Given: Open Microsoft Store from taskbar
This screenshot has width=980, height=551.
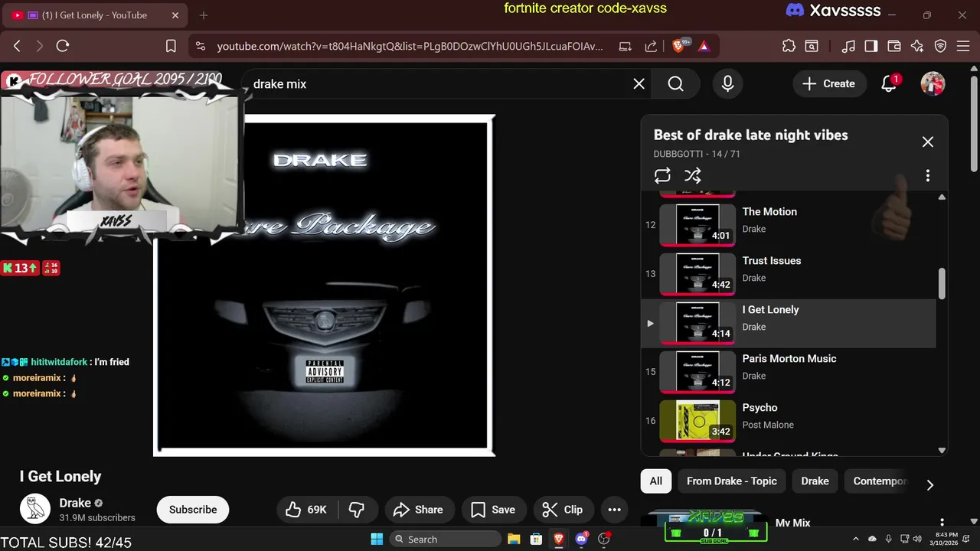Looking at the screenshot, I should pyautogui.click(x=536, y=539).
